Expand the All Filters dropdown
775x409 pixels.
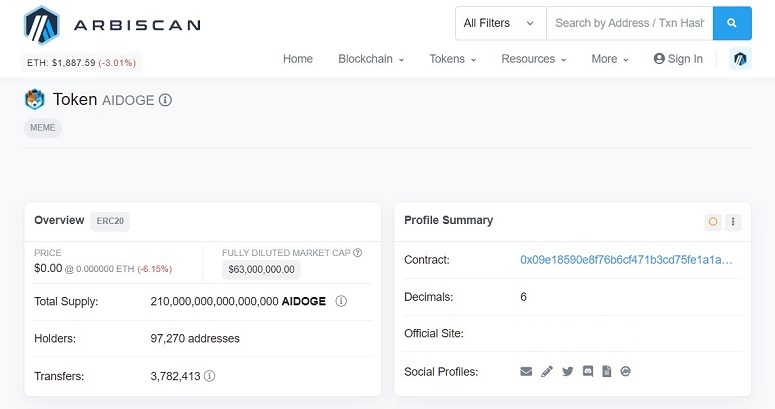pyautogui.click(x=500, y=23)
